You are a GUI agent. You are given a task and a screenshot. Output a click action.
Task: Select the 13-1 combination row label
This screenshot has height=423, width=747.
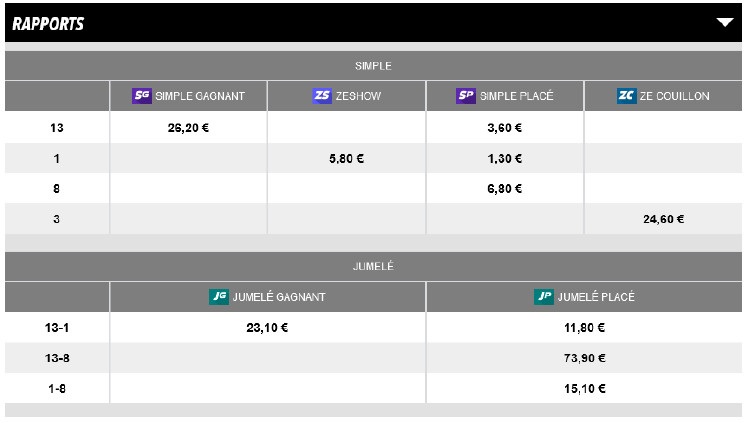(x=57, y=328)
